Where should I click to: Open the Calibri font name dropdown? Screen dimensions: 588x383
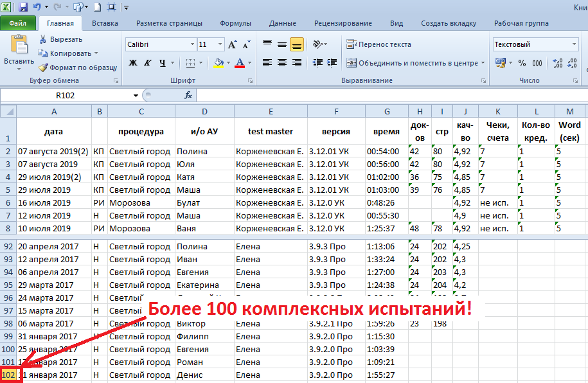click(x=192, y=44)
